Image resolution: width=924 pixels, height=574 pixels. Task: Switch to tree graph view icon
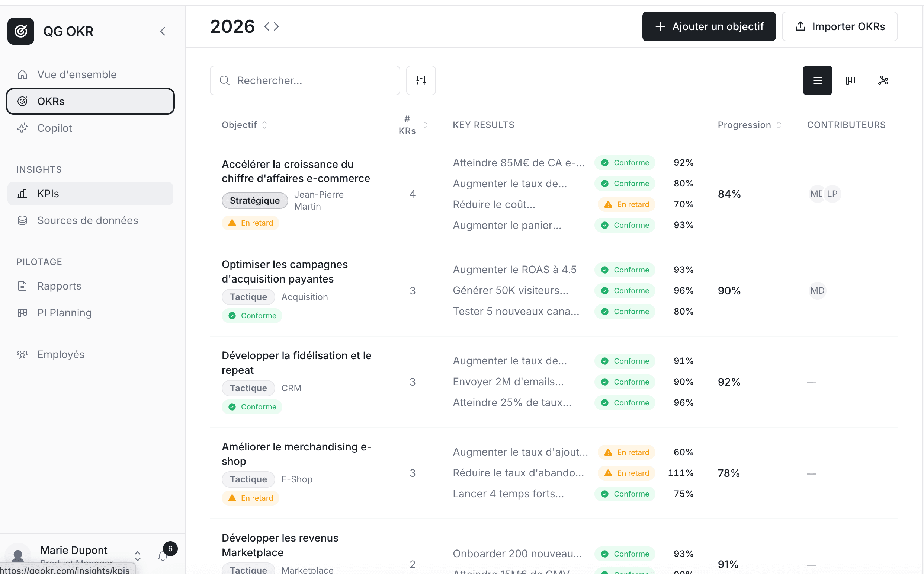(x=883, y=80)
